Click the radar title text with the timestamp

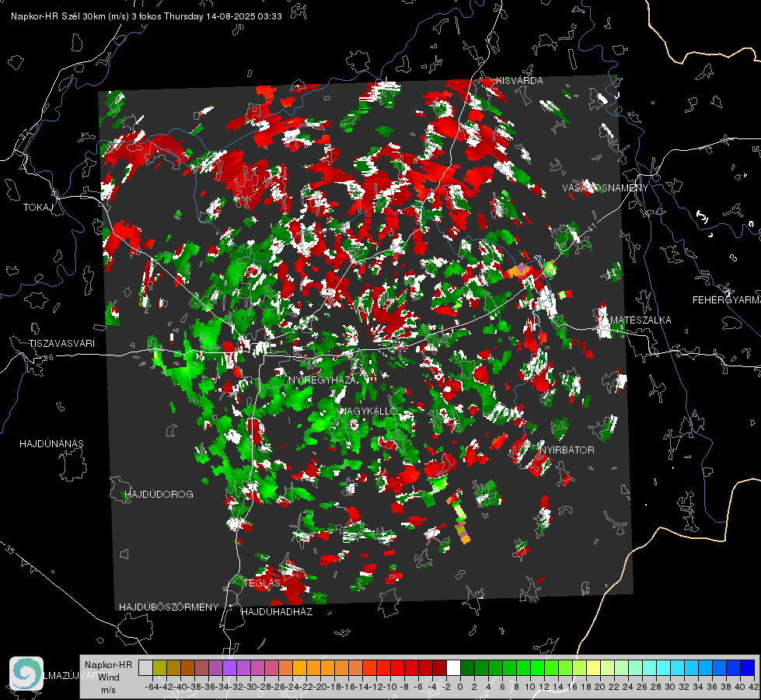click(x=146, y=16)
